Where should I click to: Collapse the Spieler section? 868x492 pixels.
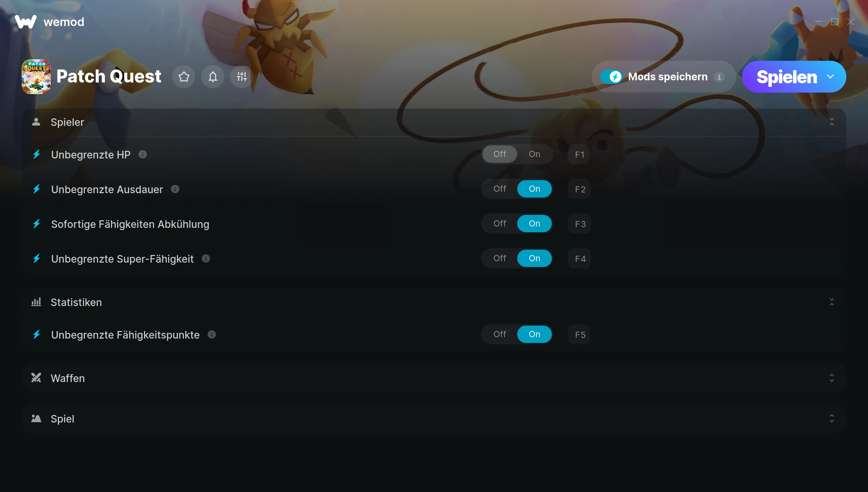[832, 122]
